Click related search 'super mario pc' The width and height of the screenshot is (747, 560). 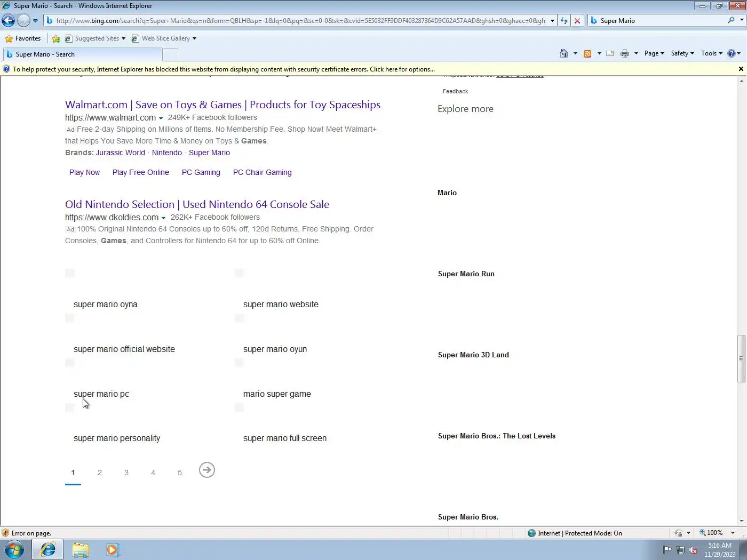[x=101, y=394]
